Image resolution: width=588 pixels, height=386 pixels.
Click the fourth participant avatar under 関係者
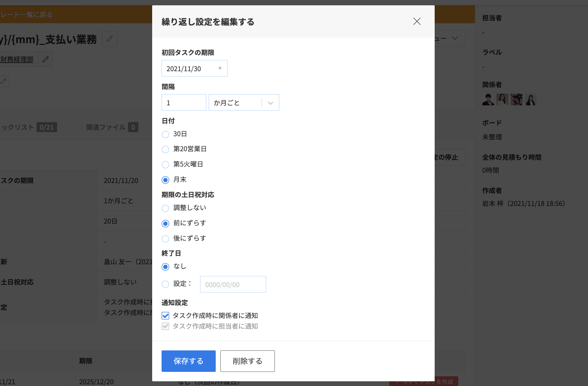[531, 99]
